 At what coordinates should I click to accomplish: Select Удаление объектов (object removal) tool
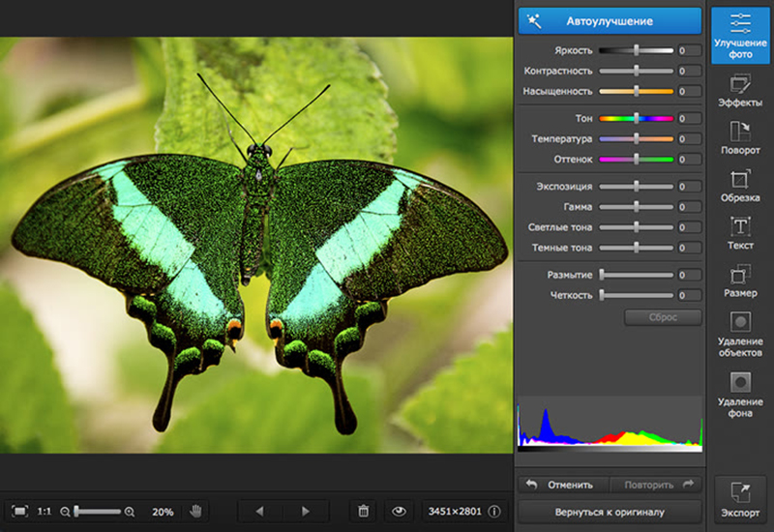pyautogui.click(x=740, y=334)
